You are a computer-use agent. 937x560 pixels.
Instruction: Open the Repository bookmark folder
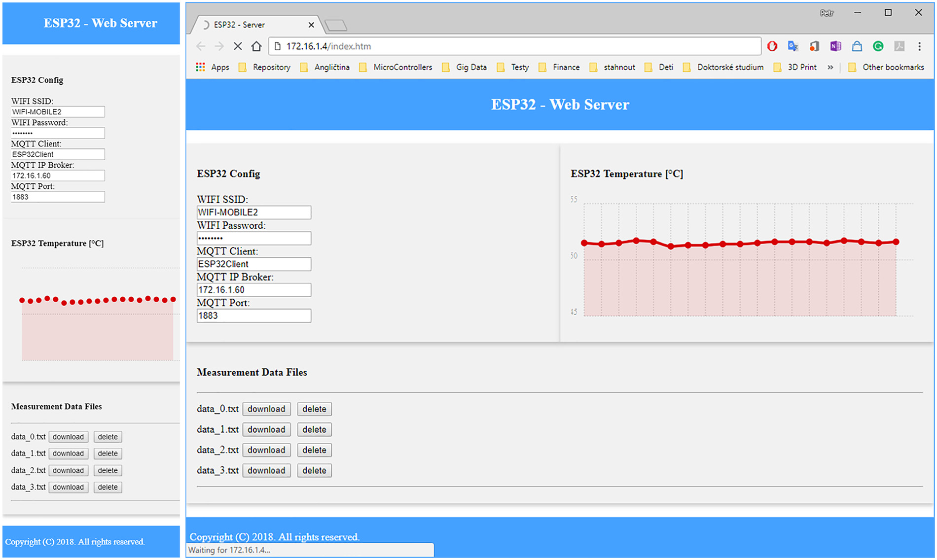pyautogui.click(x=264, y=67)
